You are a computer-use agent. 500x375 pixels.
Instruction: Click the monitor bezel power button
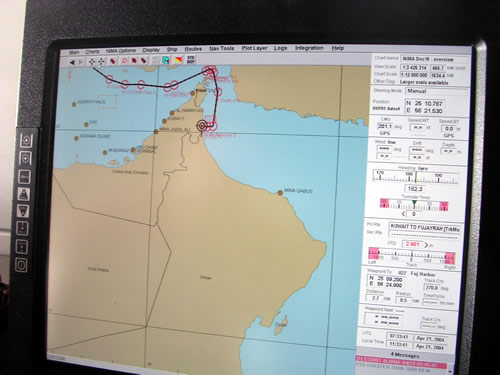click(22, 265)
